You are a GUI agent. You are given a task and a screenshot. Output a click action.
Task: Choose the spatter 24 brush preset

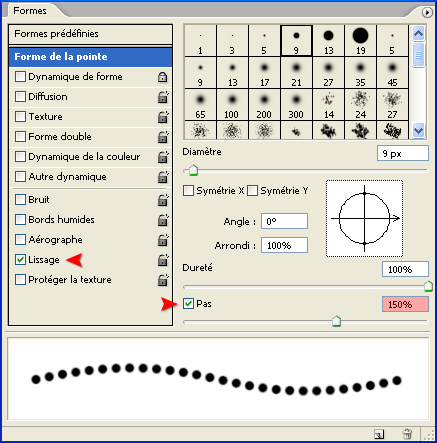coord(360,105)
